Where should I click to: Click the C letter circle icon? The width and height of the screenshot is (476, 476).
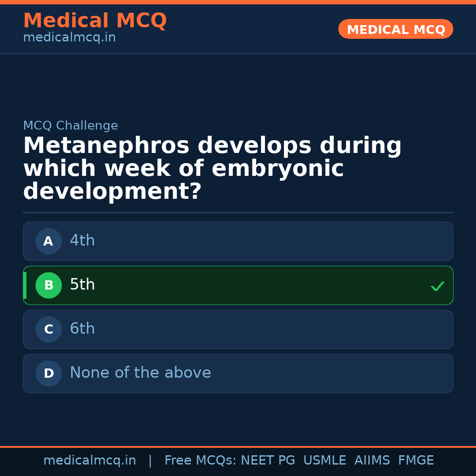[48, 329]
